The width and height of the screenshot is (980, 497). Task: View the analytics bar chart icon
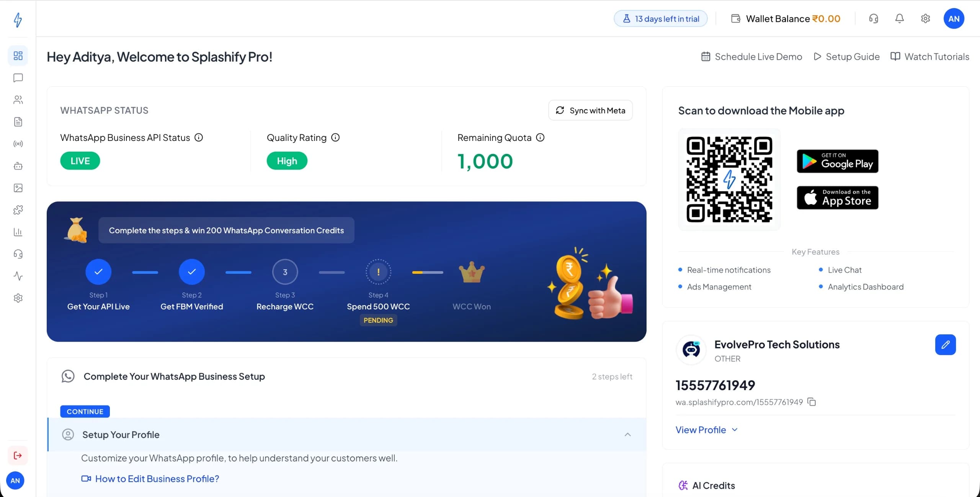pyautogui.click(x=18, y=232)
